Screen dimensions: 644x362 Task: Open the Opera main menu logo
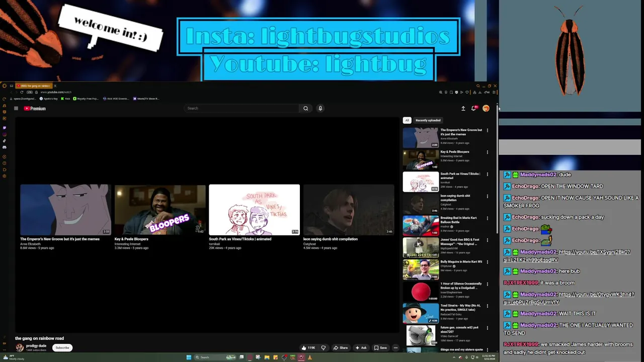click(5, 86)
